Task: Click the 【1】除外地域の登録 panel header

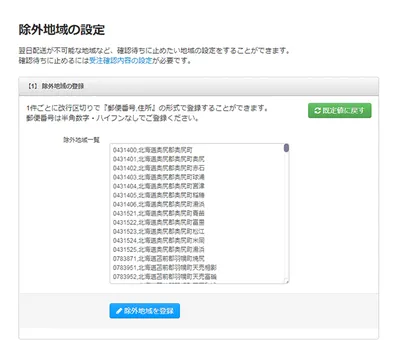Action: [x=199, y=86]
